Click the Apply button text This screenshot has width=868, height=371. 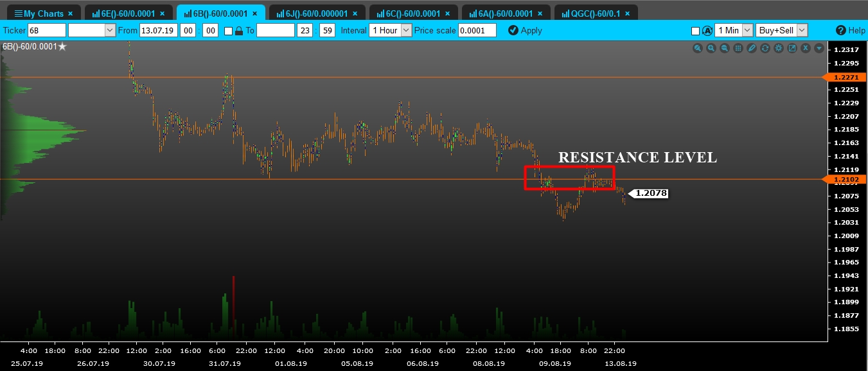point(531,30)
